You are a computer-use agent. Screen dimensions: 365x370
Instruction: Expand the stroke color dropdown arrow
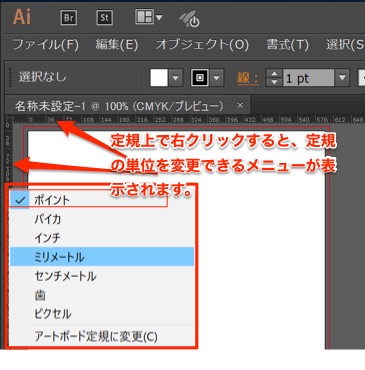click(217, 78)
